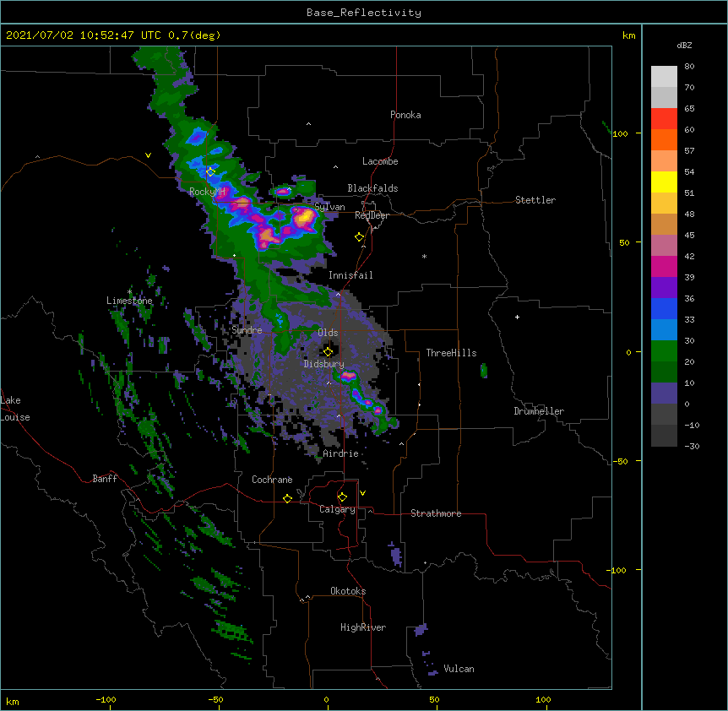Screen dimensions: 728x711
Task: Click the white plus marker north of Drumheller
Action: (x=517, y=317)
